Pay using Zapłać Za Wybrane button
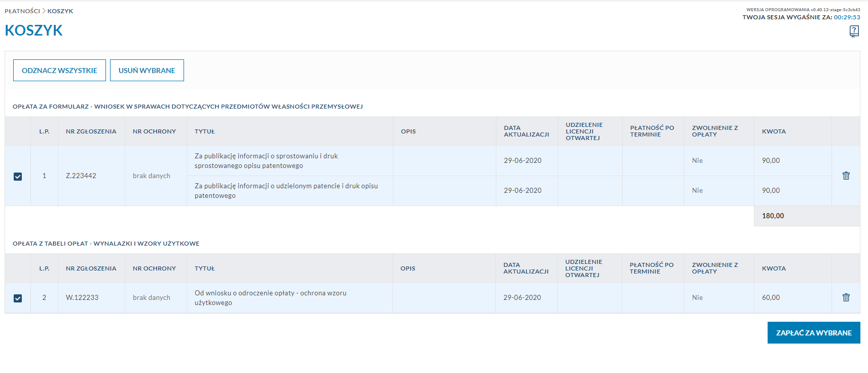The image size is (868, 373). [813, 333]
